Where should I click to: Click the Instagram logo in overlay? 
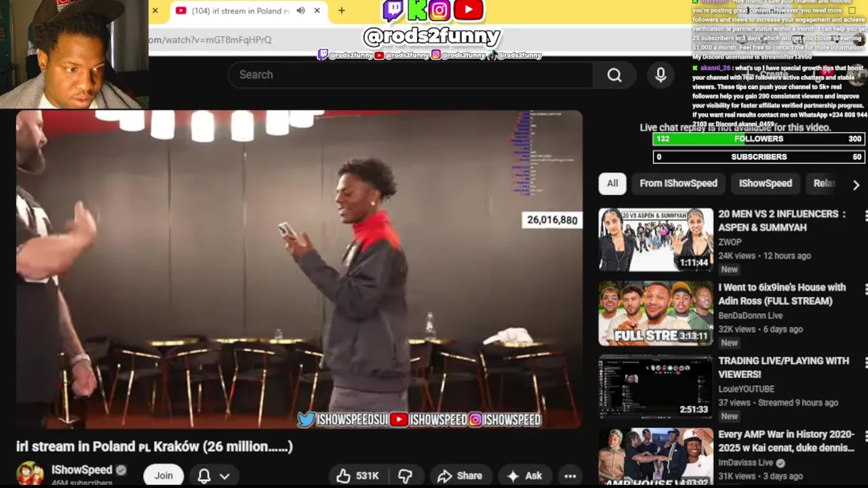point(439,10)
